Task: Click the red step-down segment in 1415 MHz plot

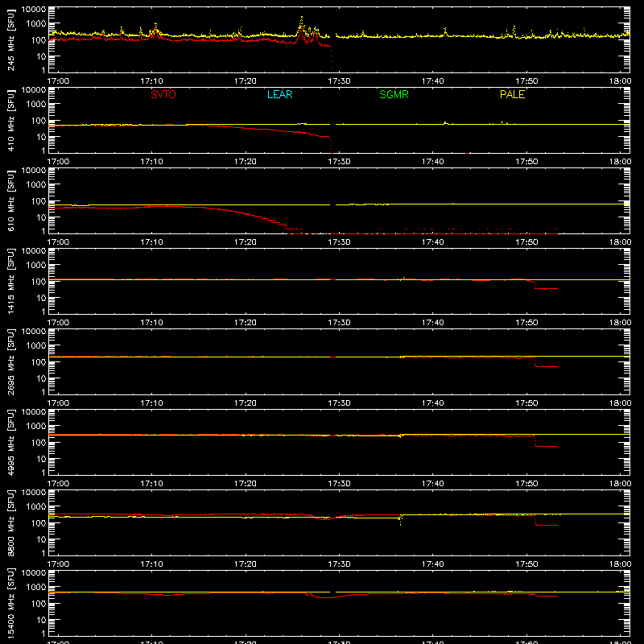Action: [x=546, y=289]
